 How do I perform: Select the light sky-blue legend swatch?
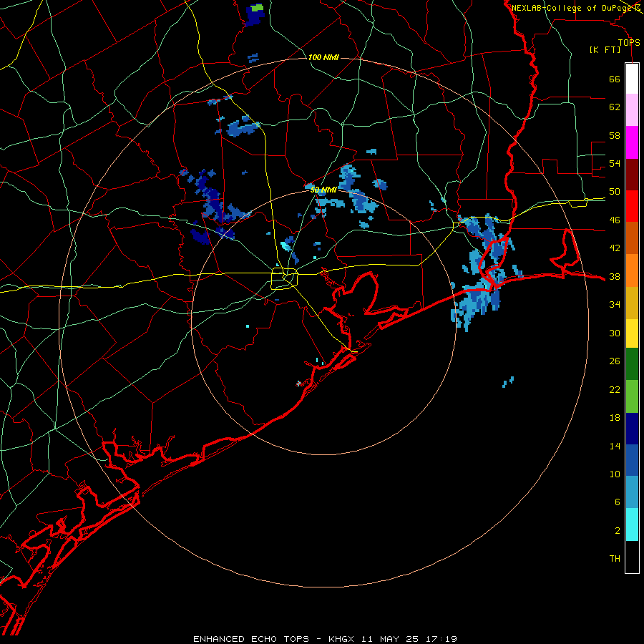632,492
